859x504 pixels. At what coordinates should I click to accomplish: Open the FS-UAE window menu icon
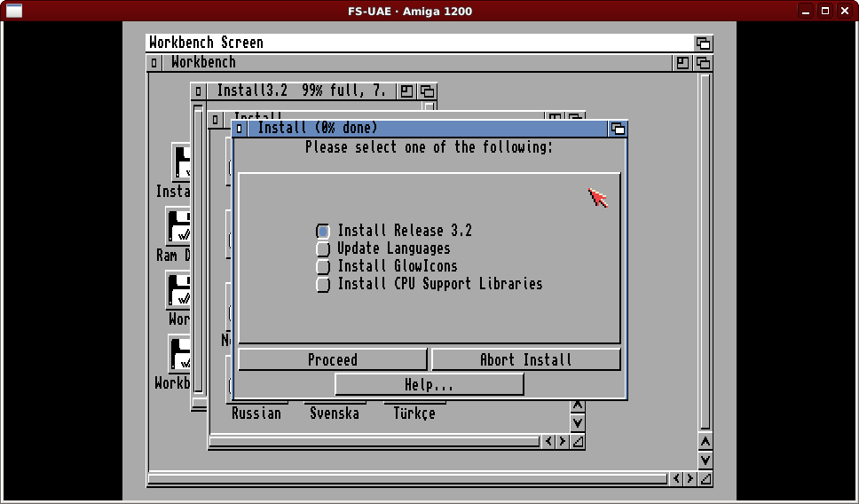(x=13, y=11)
